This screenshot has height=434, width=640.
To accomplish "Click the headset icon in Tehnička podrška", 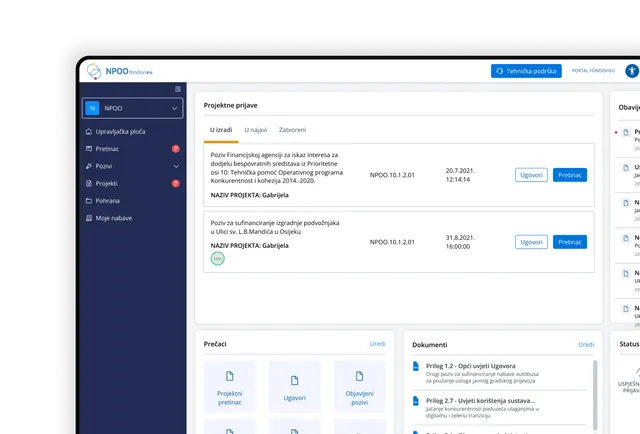I will [x=500, y=71].
